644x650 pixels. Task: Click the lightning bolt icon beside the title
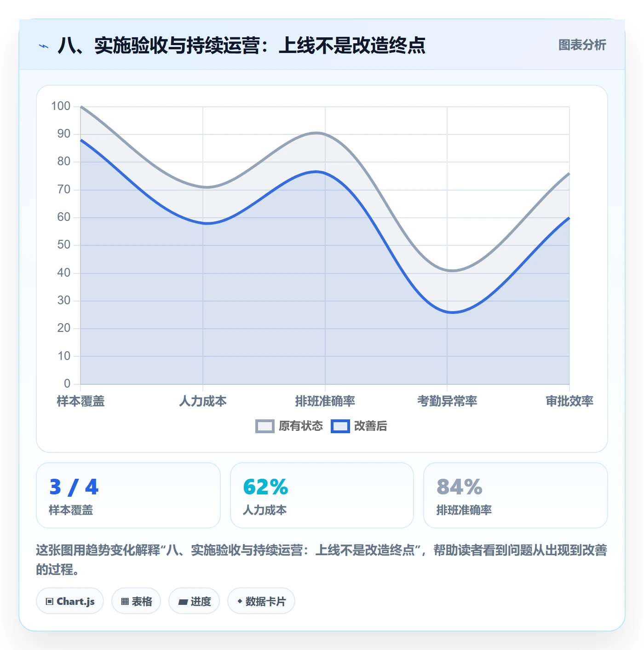coord(44,46)
